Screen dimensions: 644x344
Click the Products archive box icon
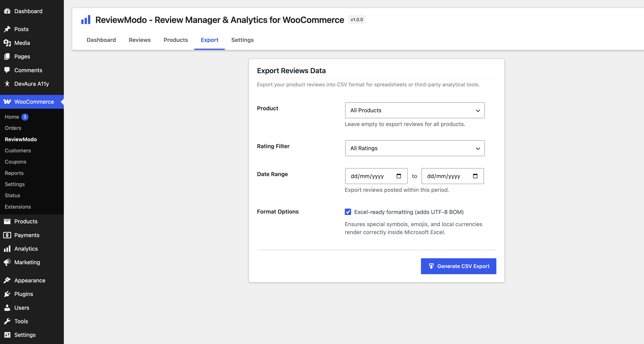point(7,221)
